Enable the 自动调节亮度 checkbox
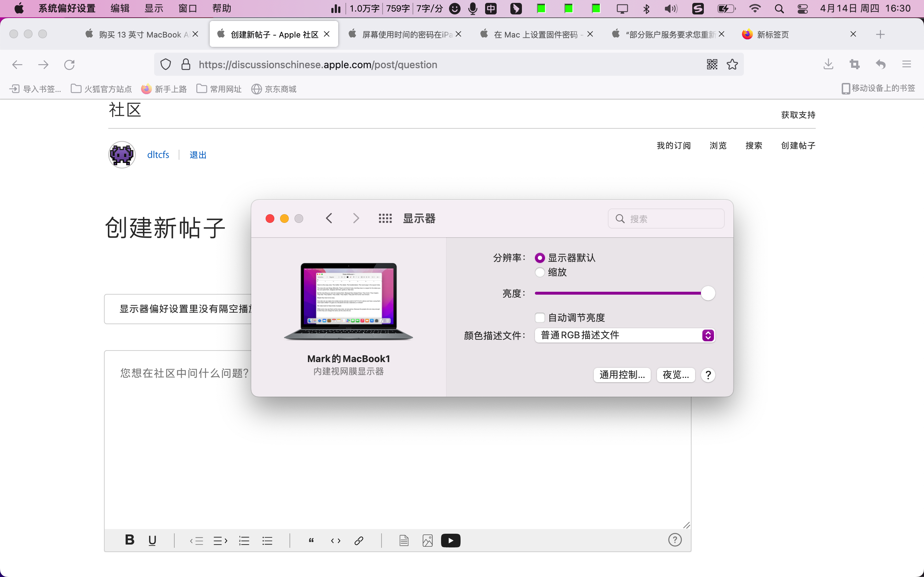Viewport: 924px width, 577px height. (540, 317)
